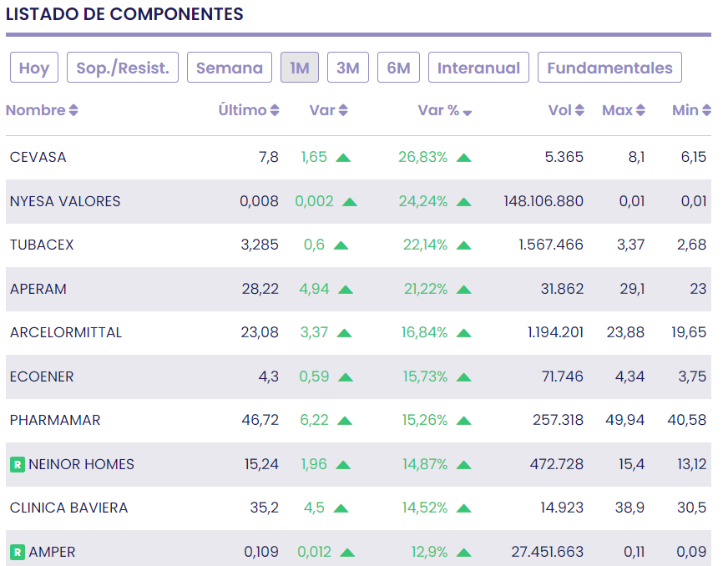Click the PHARMAMAR stock name

[x=55, y=420]
